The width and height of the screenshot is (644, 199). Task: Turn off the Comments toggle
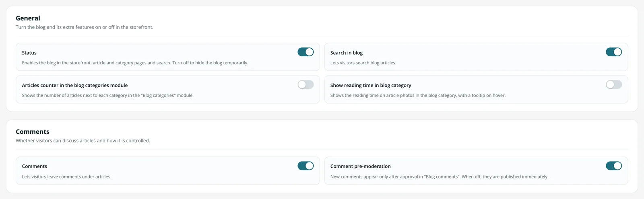pyautogui.click(x=305, y=166)
